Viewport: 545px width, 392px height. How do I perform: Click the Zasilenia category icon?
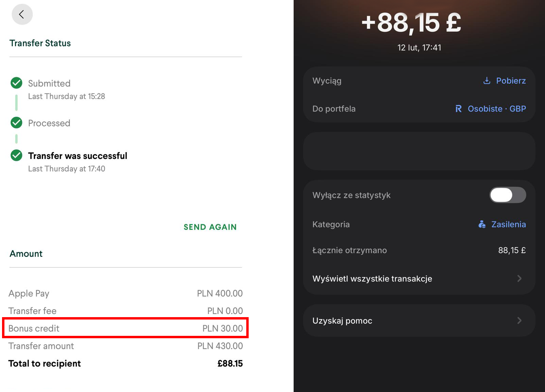(x=482, y=224)
